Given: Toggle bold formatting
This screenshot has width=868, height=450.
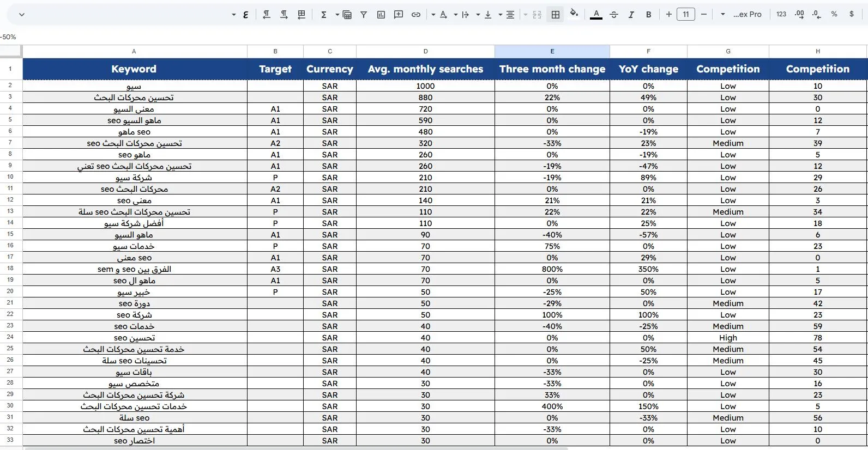Looking at the screenshot, I should click(648, 15).
